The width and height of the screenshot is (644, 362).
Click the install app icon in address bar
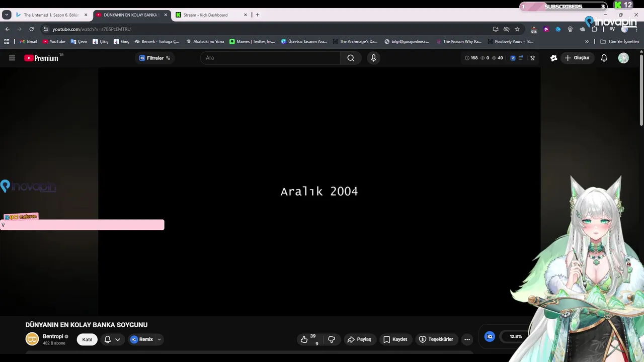(x=496, y=29)
